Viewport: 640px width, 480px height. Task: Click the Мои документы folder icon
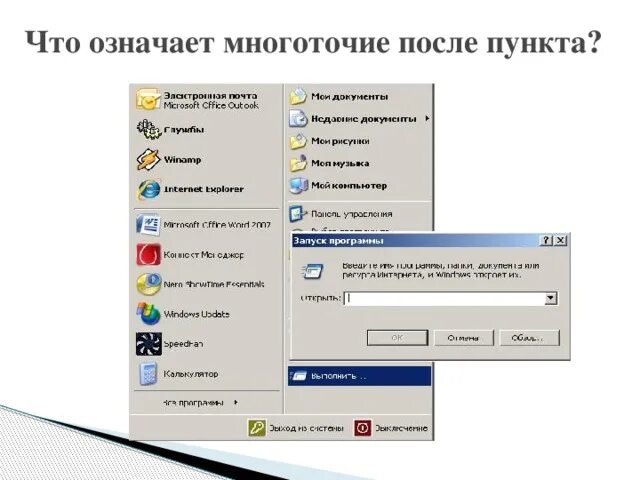(298, 97)
